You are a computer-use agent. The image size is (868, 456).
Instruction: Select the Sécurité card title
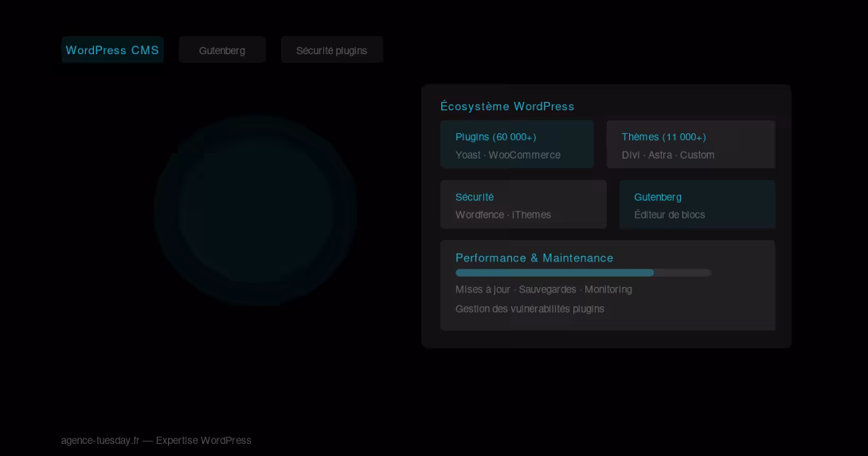(x=475, y=197)
